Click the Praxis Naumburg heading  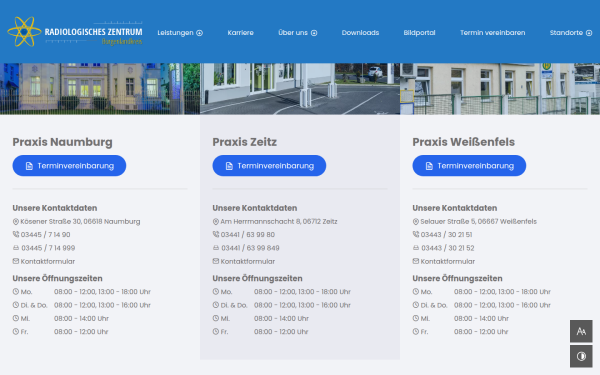[x=62, y=142]
